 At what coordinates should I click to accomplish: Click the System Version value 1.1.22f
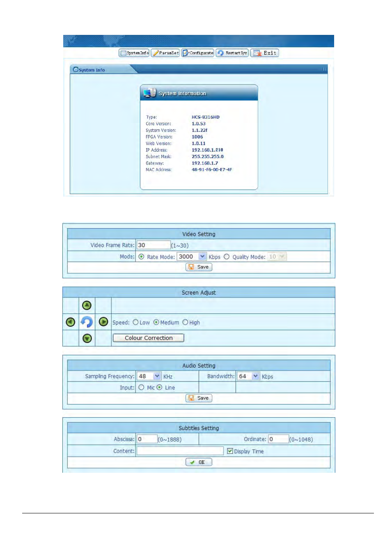coord(199,130)
